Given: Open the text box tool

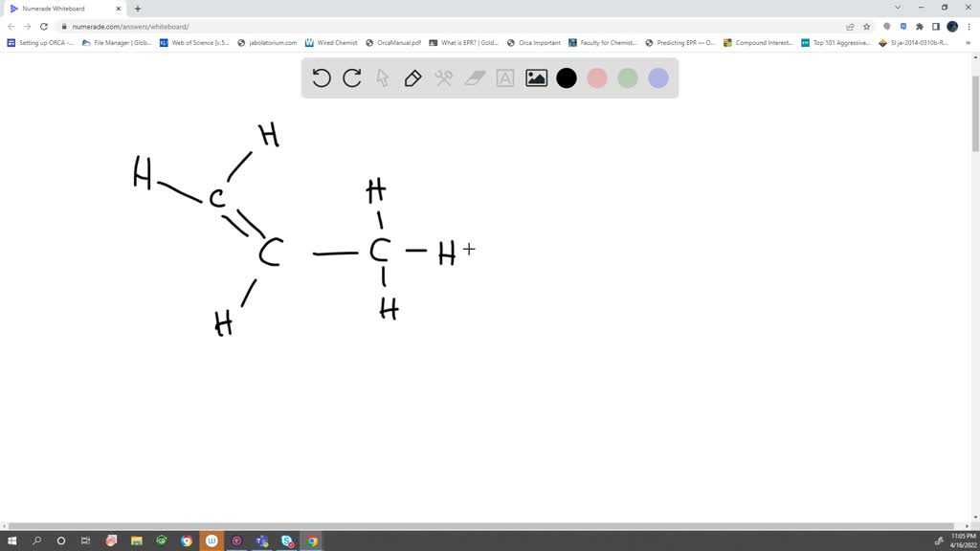Looking at the screenshot, I should tap(505, 78).
